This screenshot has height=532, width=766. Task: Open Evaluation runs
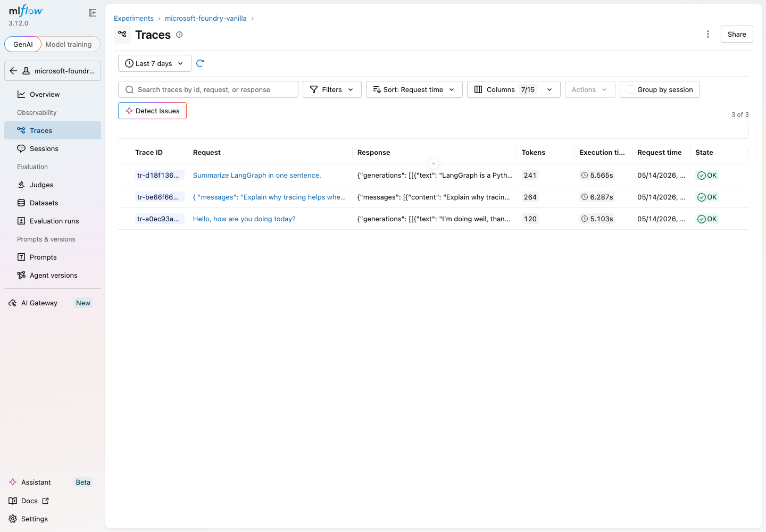[x=53, y=221]
